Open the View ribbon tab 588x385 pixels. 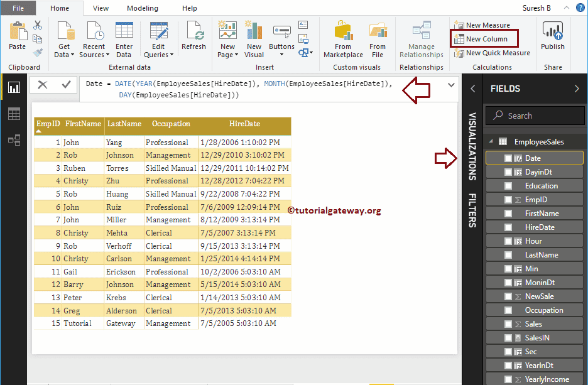100,8
